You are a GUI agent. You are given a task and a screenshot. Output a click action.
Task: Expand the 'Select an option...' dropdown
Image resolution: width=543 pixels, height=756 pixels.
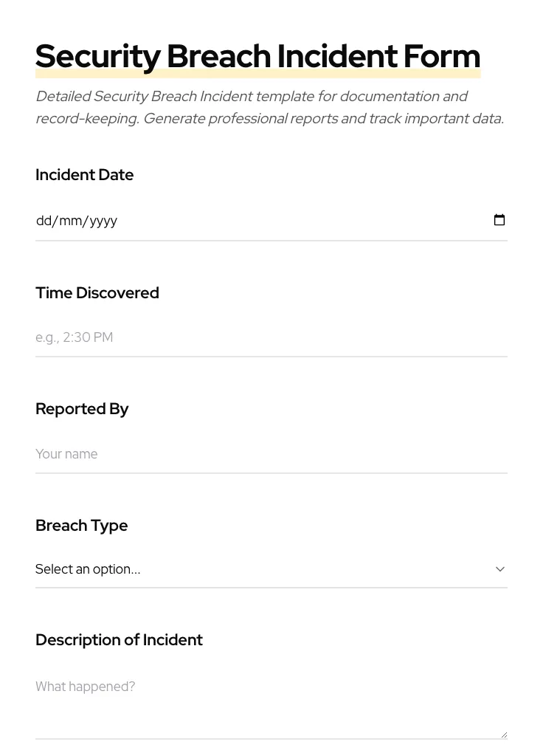[x=271, y=569]
